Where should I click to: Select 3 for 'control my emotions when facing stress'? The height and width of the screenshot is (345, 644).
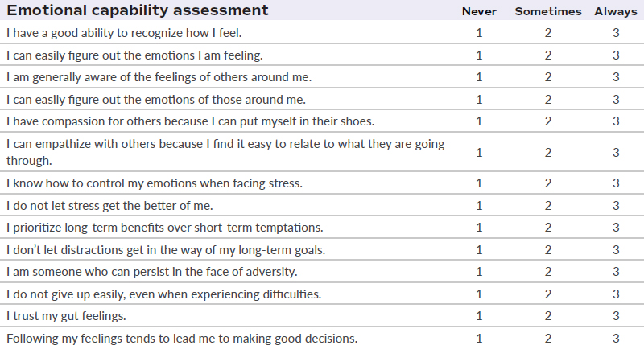[616, 183]
